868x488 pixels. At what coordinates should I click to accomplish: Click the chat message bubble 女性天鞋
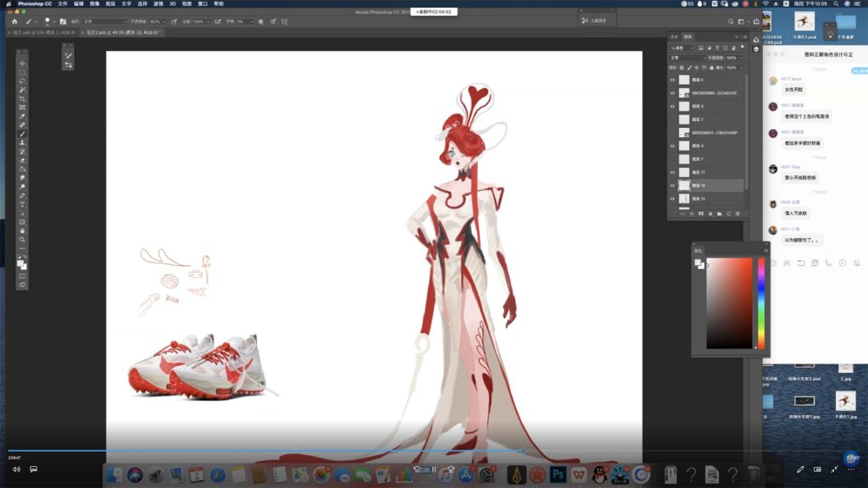pos(793,89)
